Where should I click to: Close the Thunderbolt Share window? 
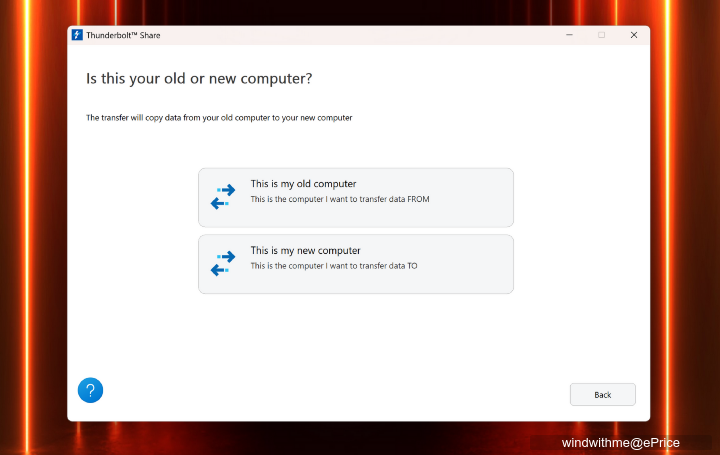(x=634, y=35)
